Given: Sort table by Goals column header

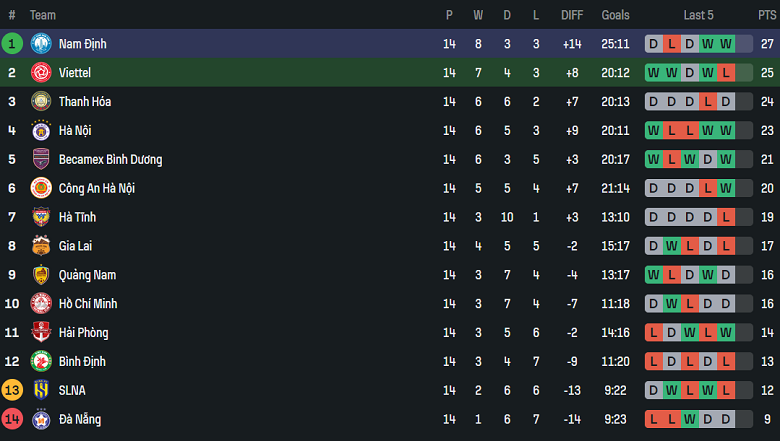Looking at the screenshot, I should [616, 15].
